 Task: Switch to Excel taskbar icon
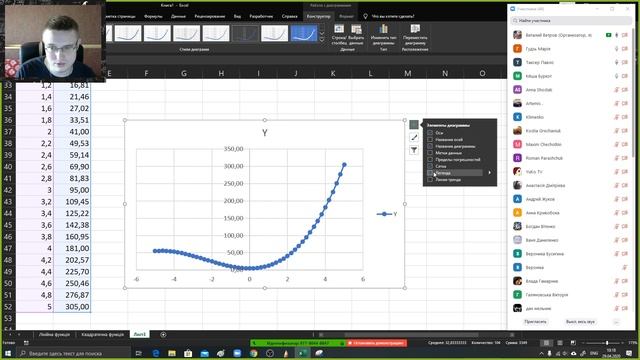click(302, 353)
